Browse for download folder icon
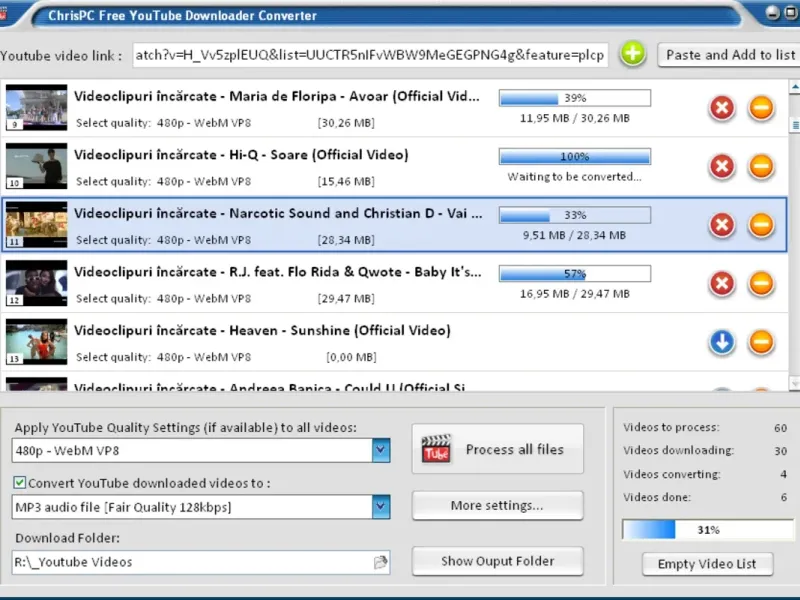This screenshot has height=600, width=800. [x=381, y=562]
